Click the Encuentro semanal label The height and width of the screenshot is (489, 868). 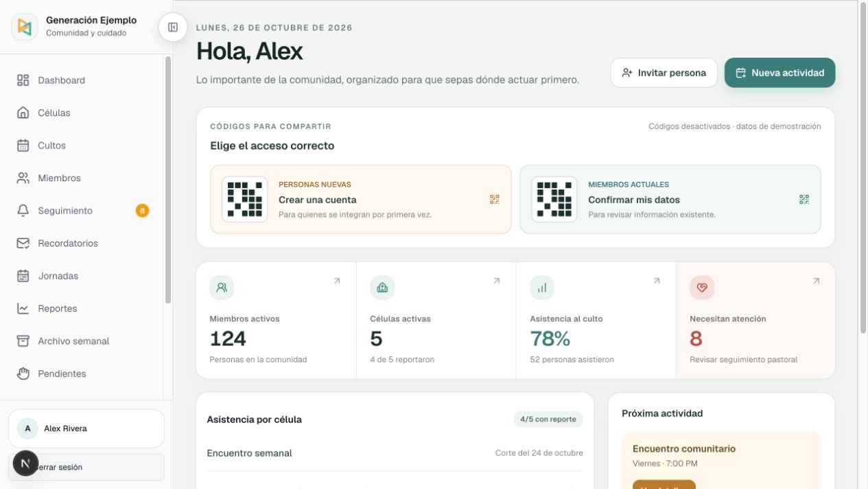249,453
